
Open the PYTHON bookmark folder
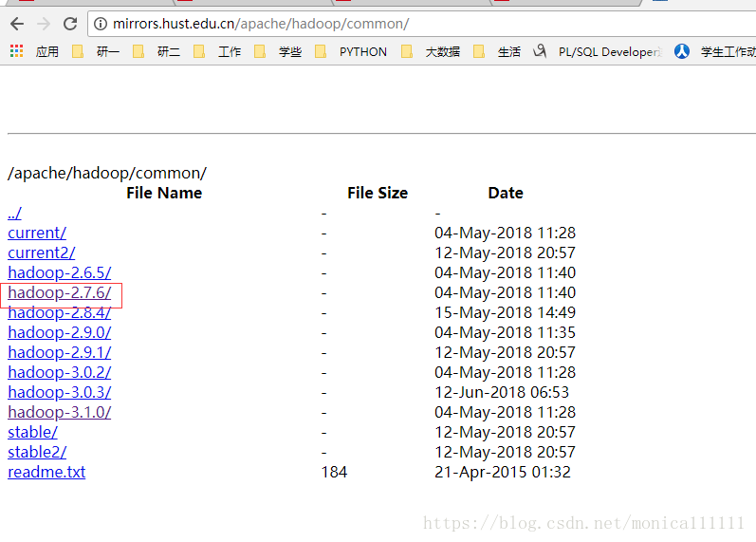tap(351, 51)
